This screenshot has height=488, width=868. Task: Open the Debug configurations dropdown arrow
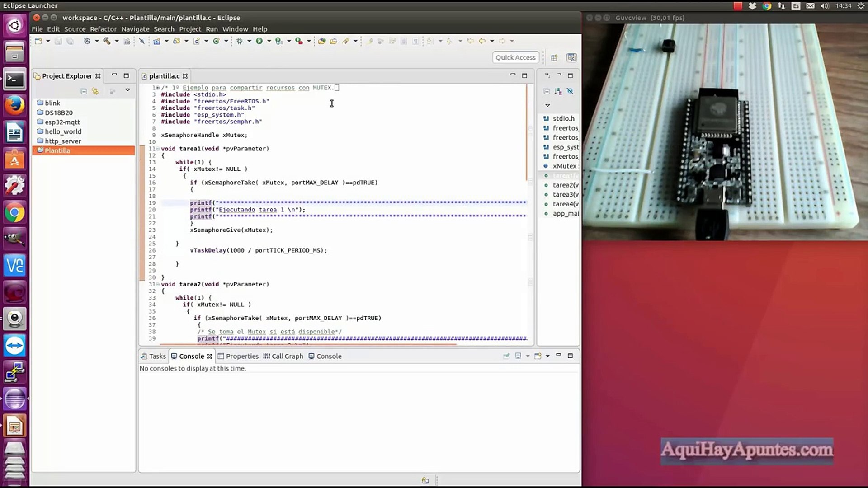[x=249, y=41]
